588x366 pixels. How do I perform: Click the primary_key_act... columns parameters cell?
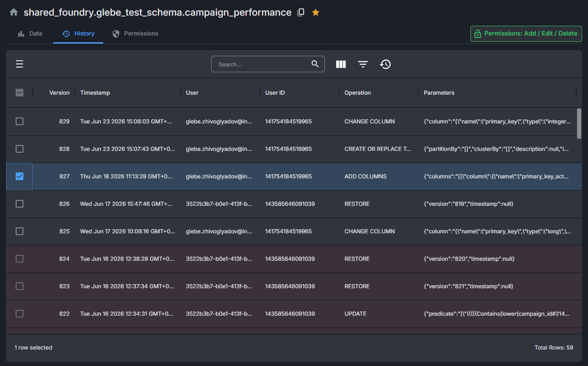[x=497, y=176]
